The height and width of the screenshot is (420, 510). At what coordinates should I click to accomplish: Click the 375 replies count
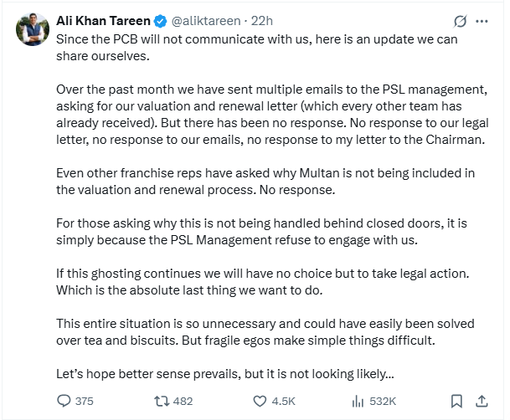(84, 401)
